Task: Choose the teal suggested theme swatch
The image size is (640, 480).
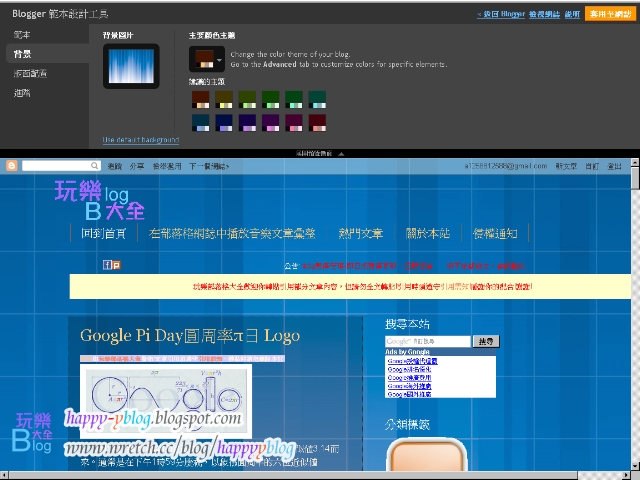Action: [x=317, y=100]
